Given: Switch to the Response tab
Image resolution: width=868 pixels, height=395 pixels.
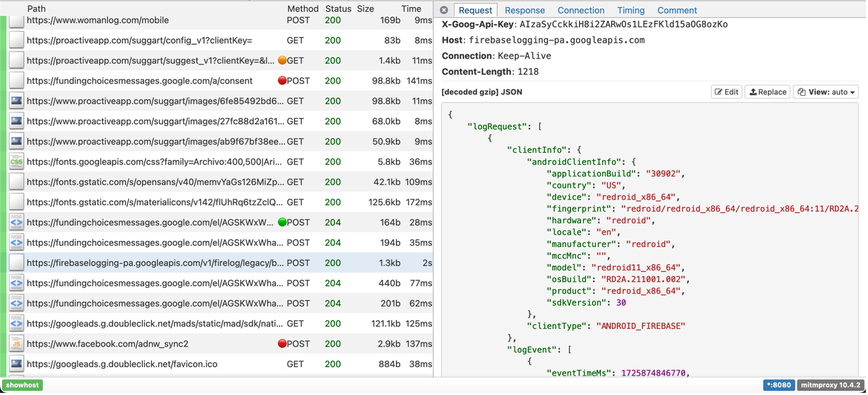Looking at the screenshot, I should point(524,10).
